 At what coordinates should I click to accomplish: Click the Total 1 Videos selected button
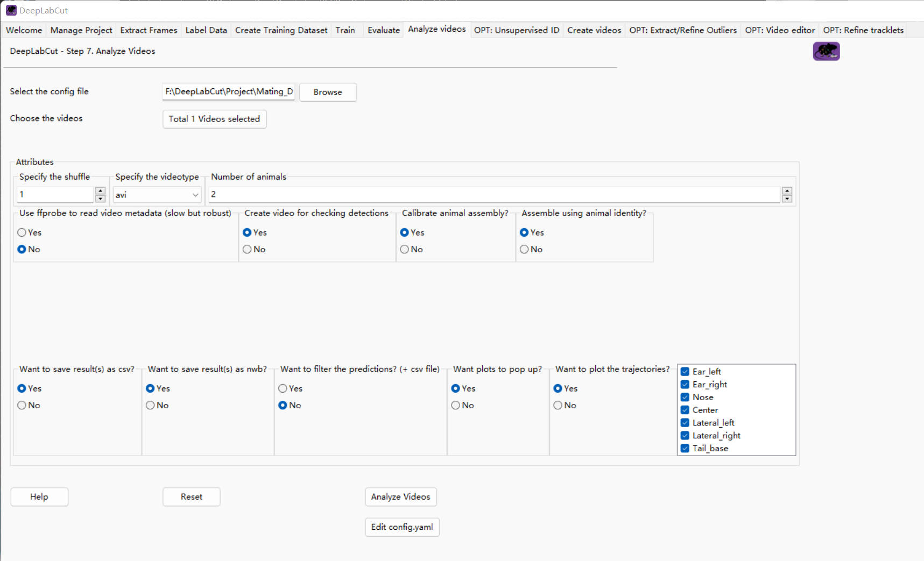214,119
